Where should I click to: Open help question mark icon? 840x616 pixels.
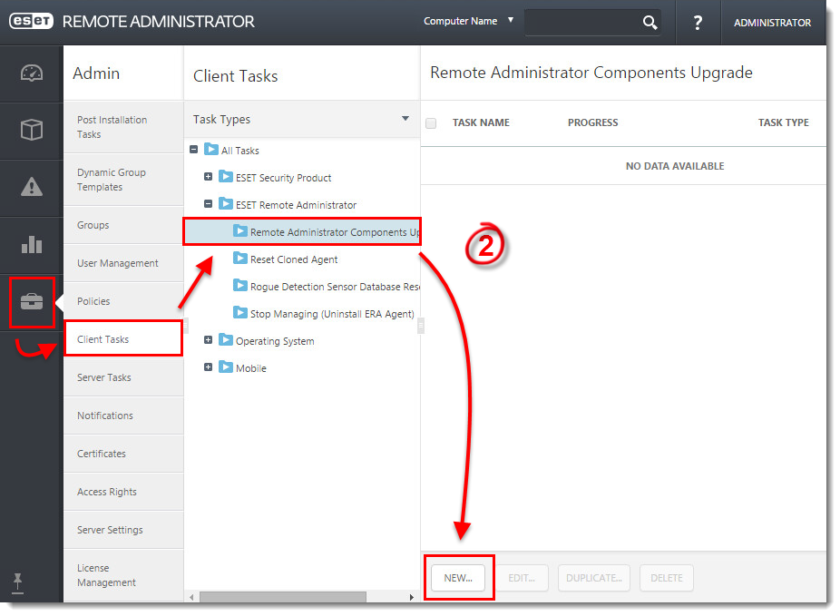pyautogui.click(x=698, y=23)
